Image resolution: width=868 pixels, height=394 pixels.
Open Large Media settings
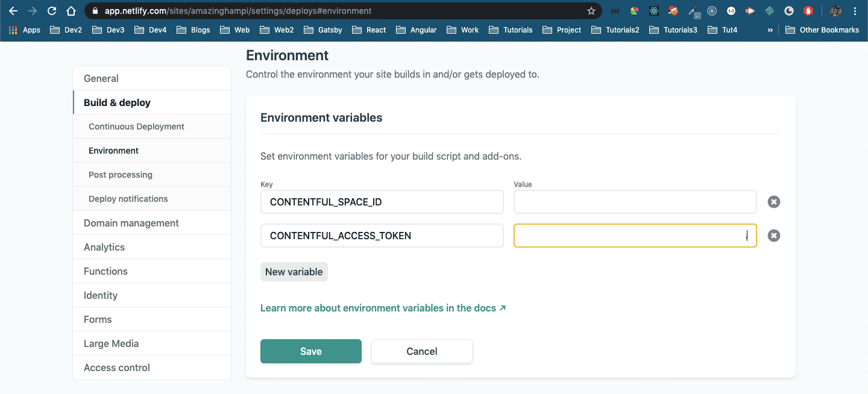pos(152,343)
